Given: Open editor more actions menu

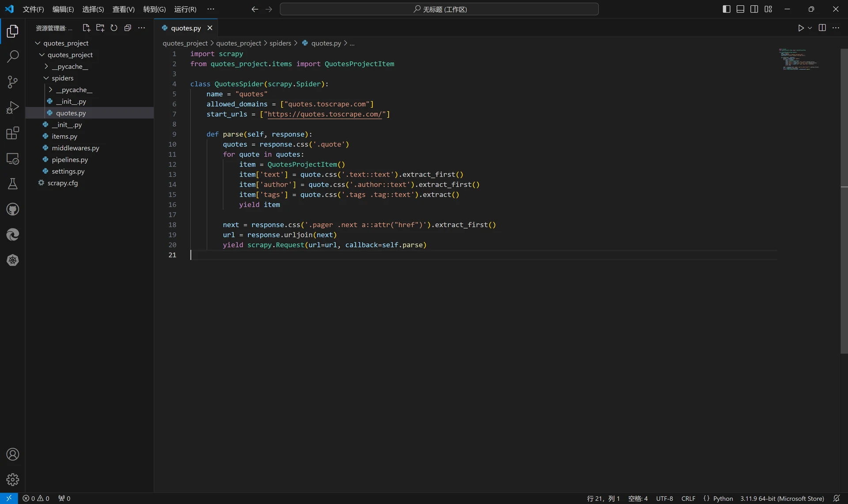Looking at the screenshot, I should [836, 28].
